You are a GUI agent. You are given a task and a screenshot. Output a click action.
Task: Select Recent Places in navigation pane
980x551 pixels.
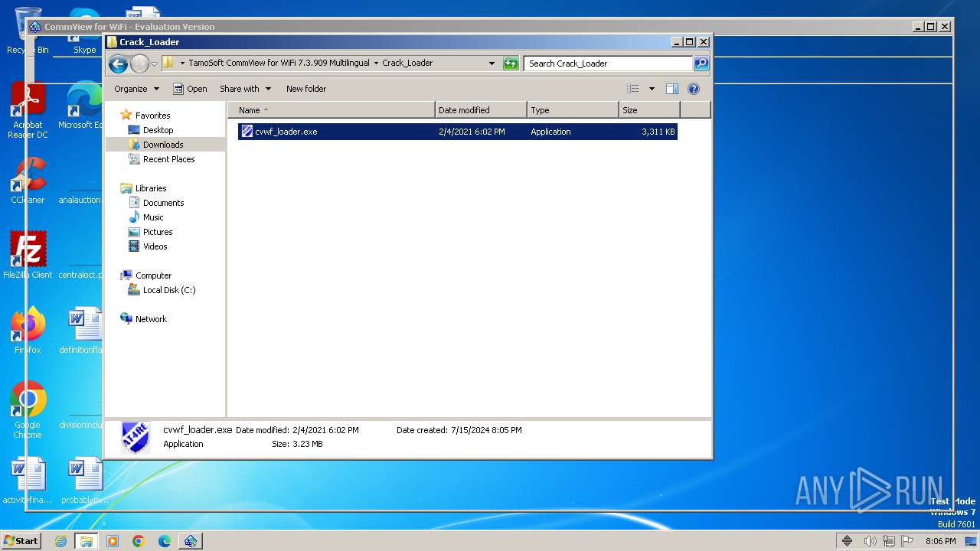tap(168, 159)
